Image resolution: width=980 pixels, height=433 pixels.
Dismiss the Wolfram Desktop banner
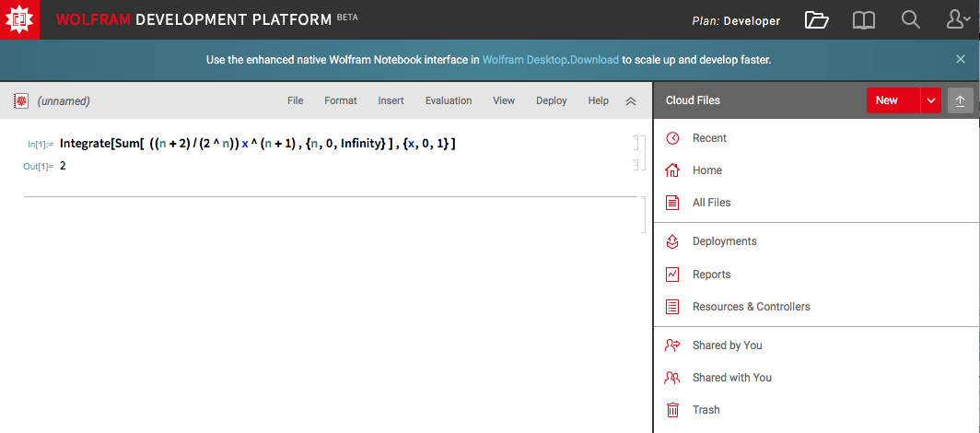(961, 59)
